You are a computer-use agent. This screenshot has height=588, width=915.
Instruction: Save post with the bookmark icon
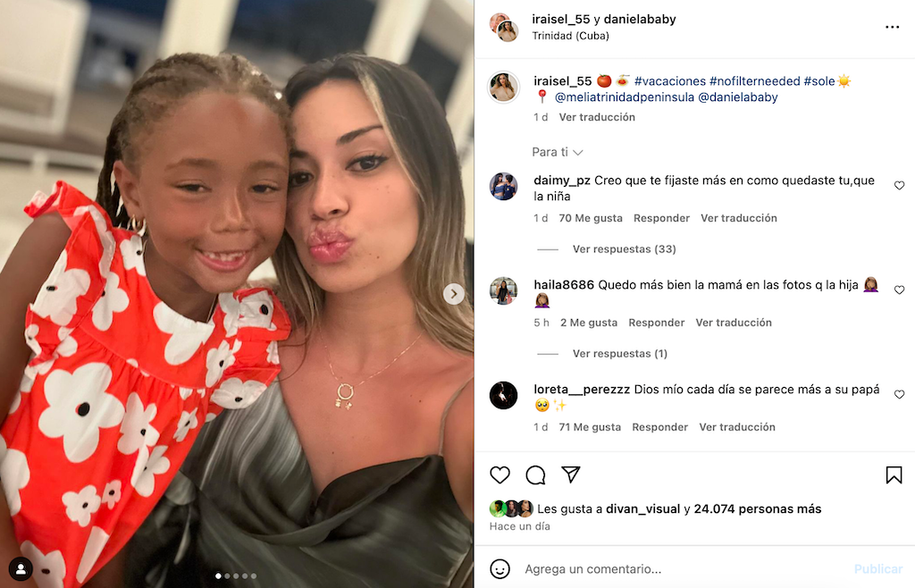894,475
